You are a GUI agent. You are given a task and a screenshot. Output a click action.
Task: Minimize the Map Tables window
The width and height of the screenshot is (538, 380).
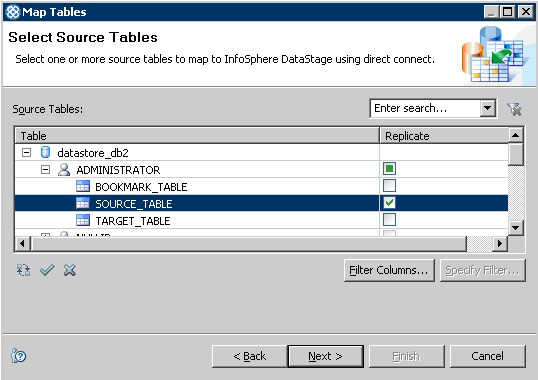(492, 12)
